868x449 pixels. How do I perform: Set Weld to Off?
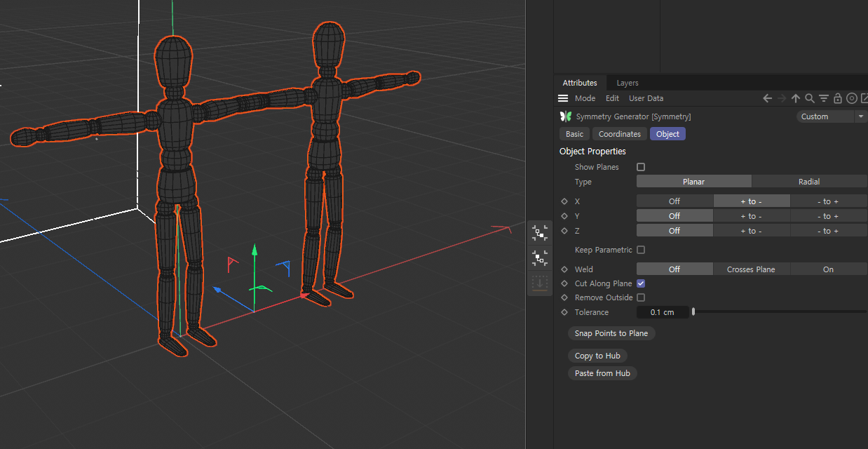674,269
